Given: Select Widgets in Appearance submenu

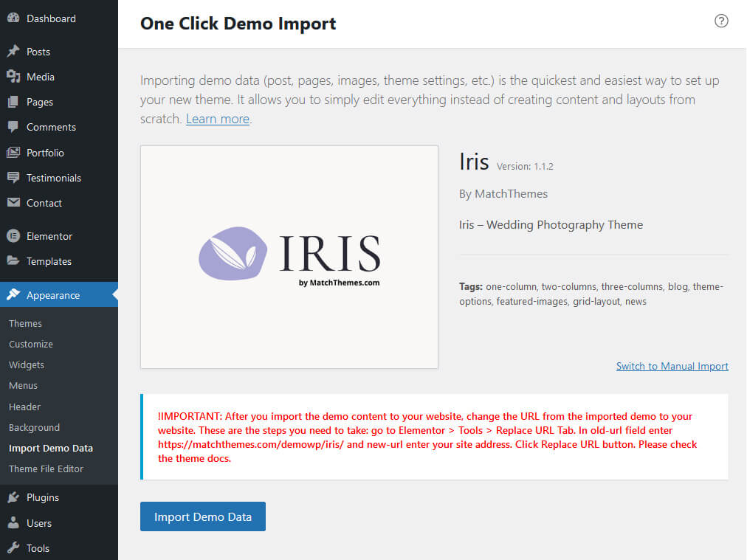Looking at the screenshot, I should [x=27, y=364].
